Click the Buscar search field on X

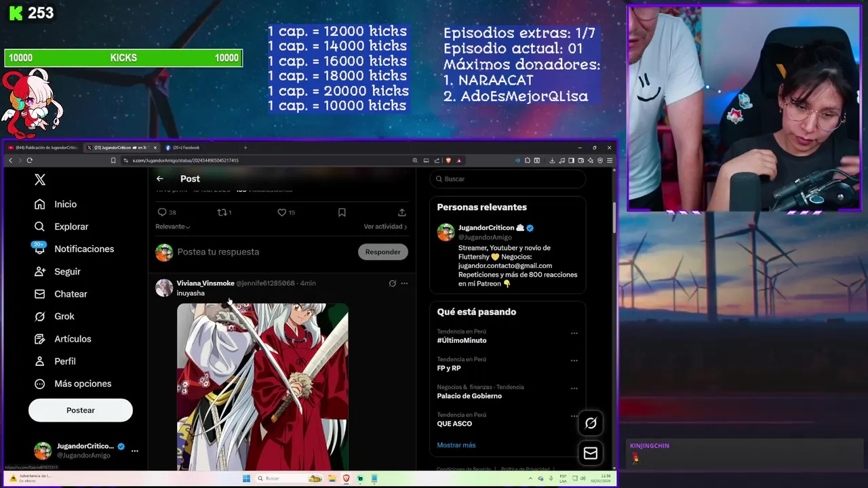pos(508,179)
